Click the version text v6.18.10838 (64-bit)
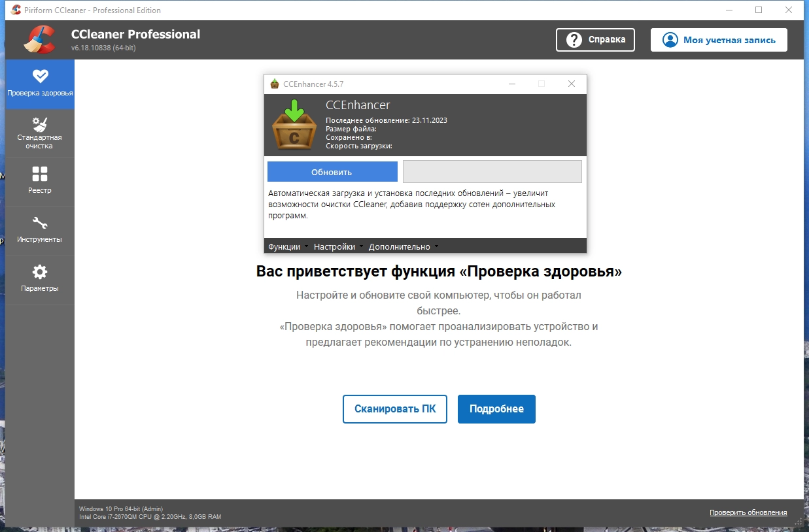The image size is (809, 532). click(x=103, y=48)
